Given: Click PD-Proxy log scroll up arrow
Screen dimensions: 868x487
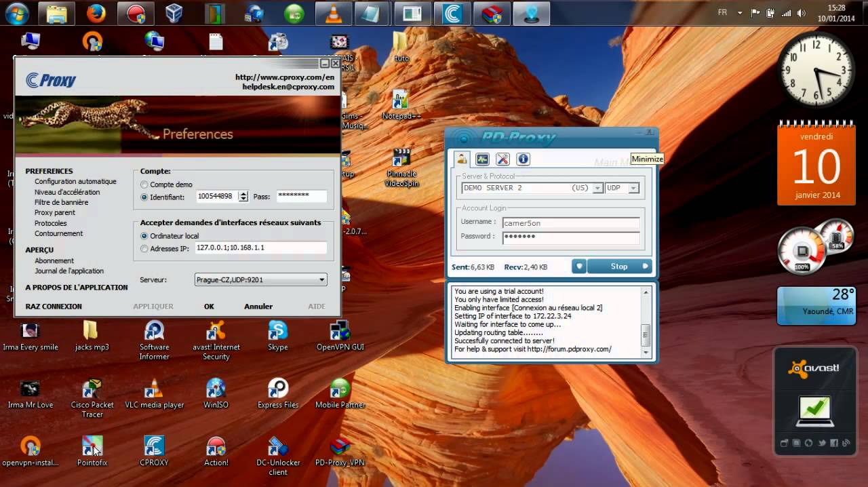Looking at the screenshot, I should [x=646, y=292].
